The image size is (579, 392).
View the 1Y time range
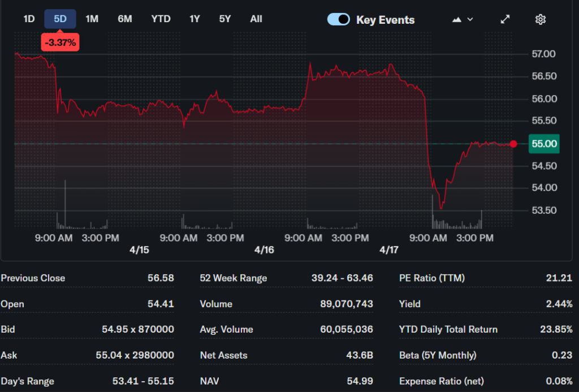tap(195, 19)
